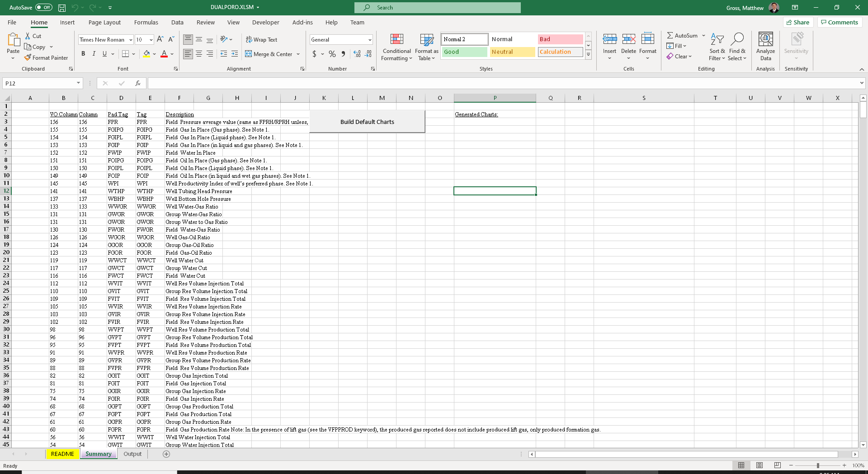Toggle Wrap Text on selected cell
The image size is (868, 474).
pos(261,40)
